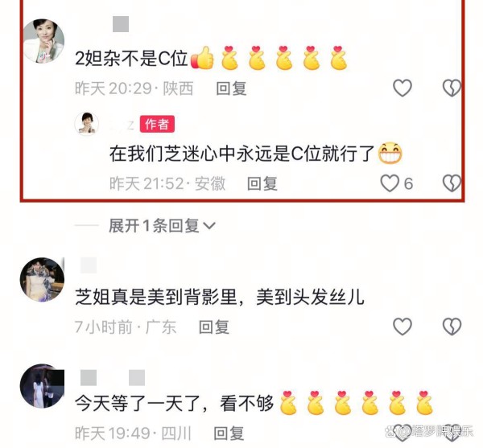Dislike the Guangdong comment from 7小时前
483x448 pixels.
tap(452, 327)
